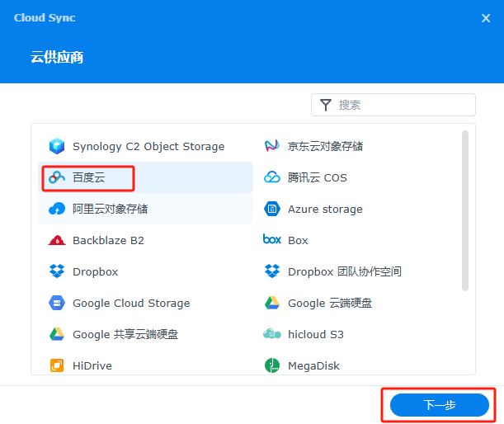504x424 pixels.
Task: Click the Google 云端硬盘 drive icon
Action: click(272, 303)
